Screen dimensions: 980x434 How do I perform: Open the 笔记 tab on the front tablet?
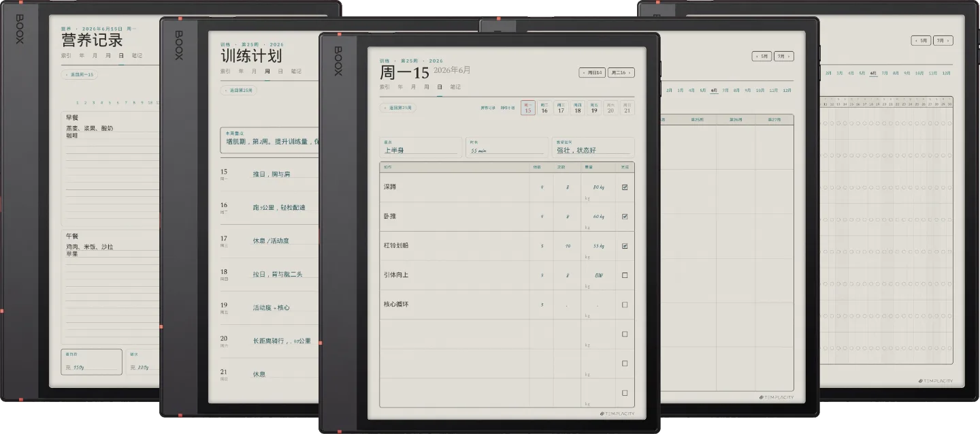[x=455, y=87]
